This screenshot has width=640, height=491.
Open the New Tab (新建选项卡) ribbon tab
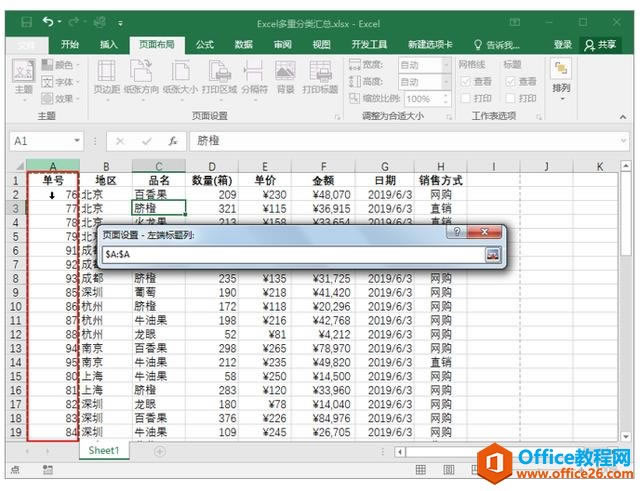430,44
